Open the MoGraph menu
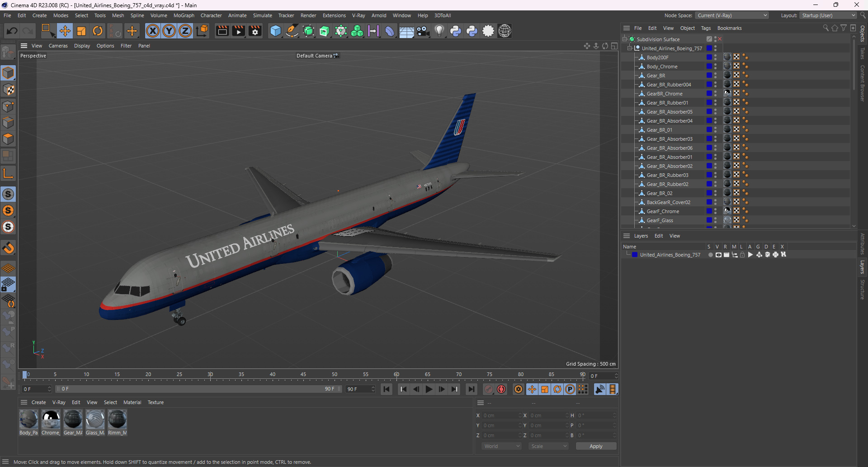Screen dimensions: 868x467 click(184, 15)
